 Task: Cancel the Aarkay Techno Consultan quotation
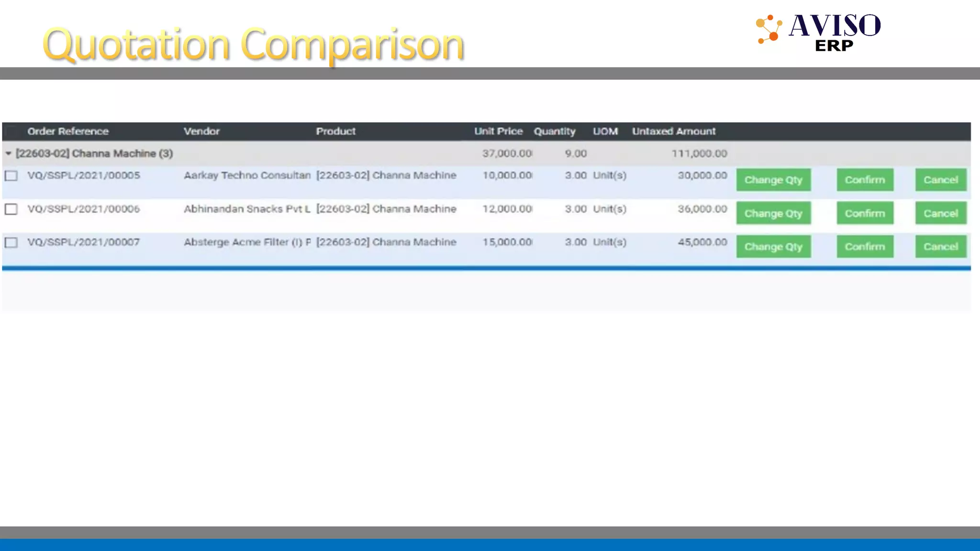click(x=940, y=180)
